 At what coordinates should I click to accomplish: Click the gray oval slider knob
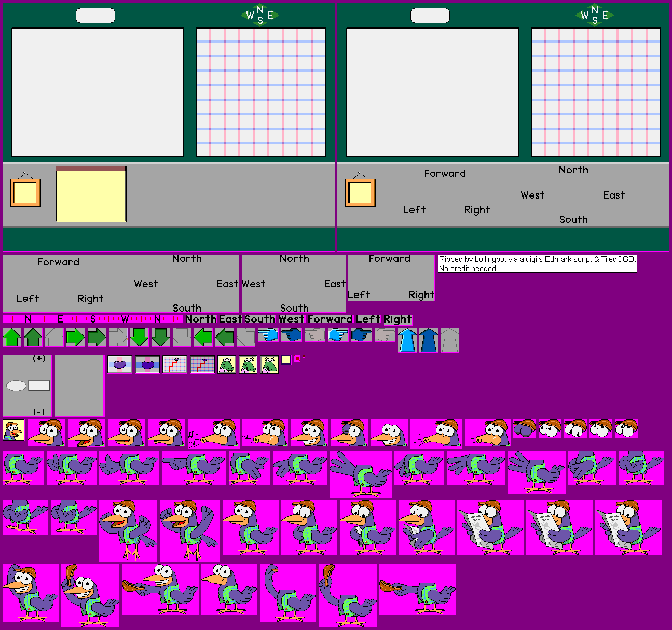(x=16, y=386)
